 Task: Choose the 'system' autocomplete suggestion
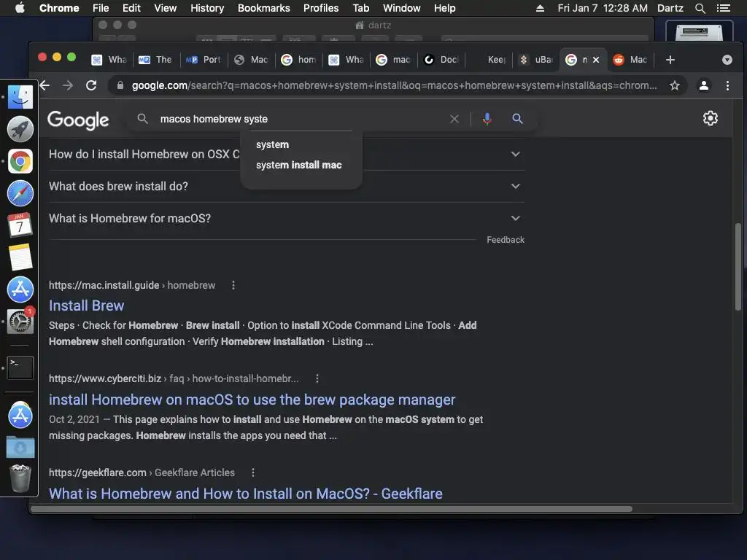[x=272, y=145]
